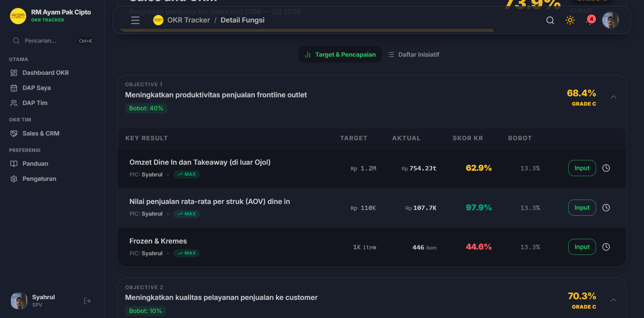Click the Rp 754.2Jt actual value
This screenshot has width=644, height=318.
pyautogui.click(x=419, y=168)
